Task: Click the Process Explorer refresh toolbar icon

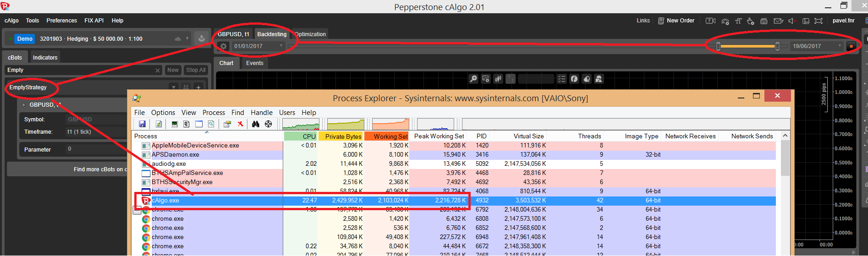Action: tap(159, 124)
